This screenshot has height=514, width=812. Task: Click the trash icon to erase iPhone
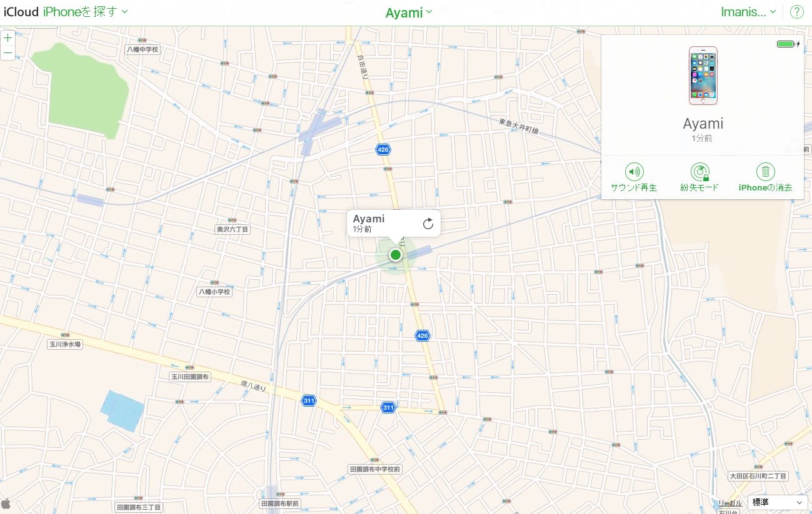click(765, 171)
